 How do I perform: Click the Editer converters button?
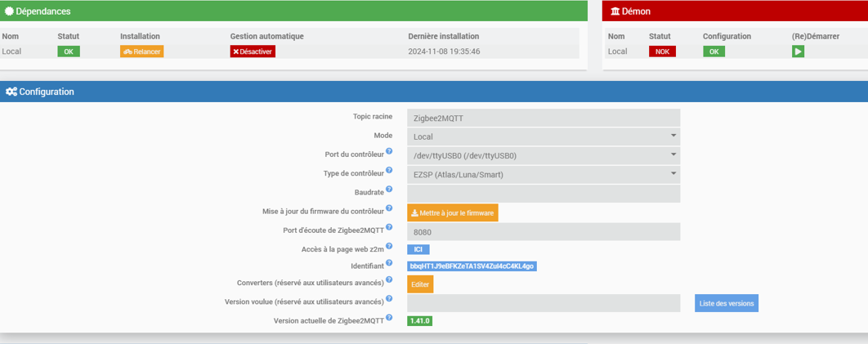[420, 284]
